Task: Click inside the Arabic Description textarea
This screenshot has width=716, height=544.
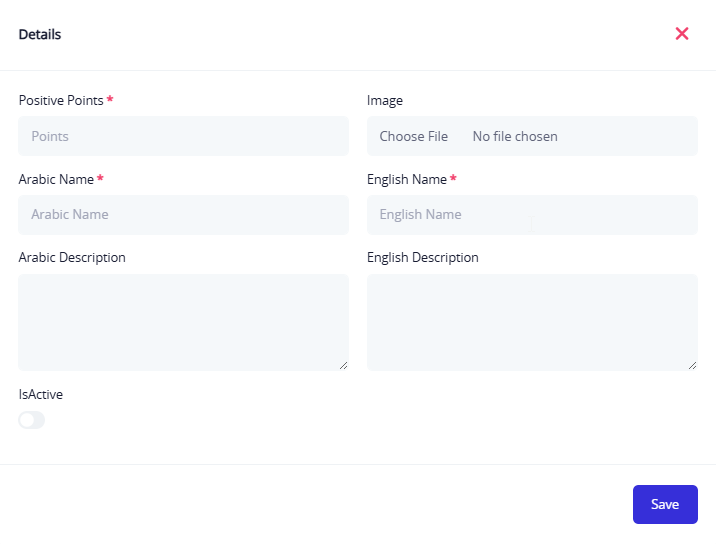Action: [183, 322]
